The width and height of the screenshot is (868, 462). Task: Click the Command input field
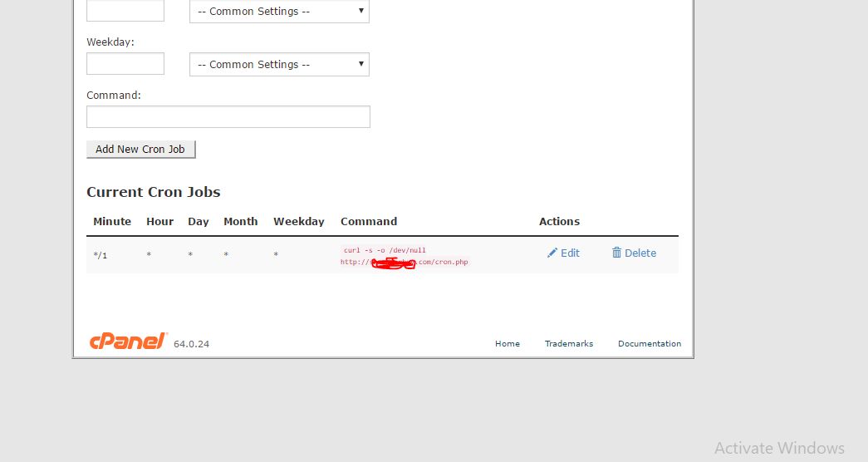[228, 117]
